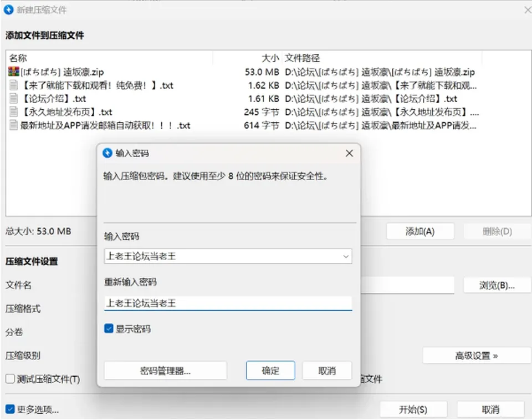
Task: Click the 总大小: 53.0 MB label
Action: [38, 231]
